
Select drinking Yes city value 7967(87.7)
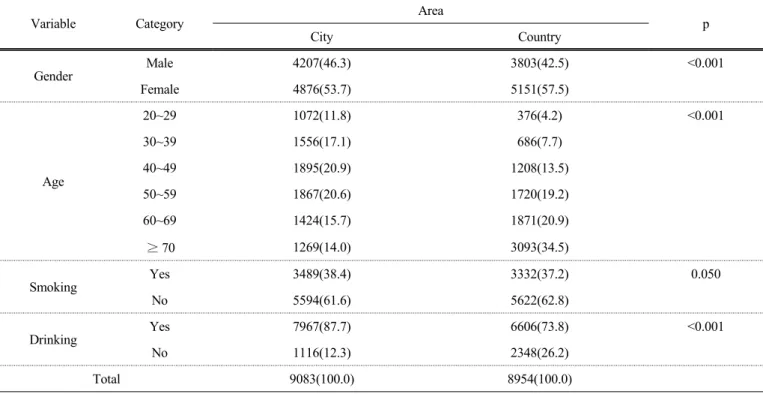(322, 326)
